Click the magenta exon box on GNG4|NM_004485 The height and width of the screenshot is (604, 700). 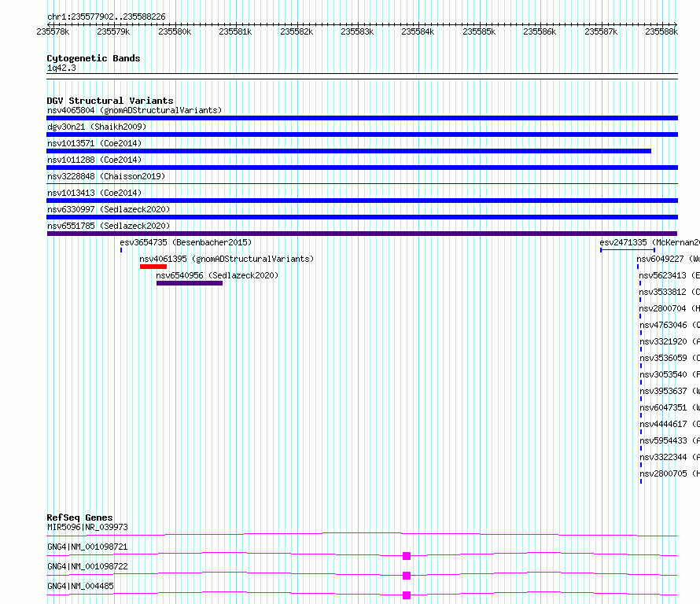(407, 595)
